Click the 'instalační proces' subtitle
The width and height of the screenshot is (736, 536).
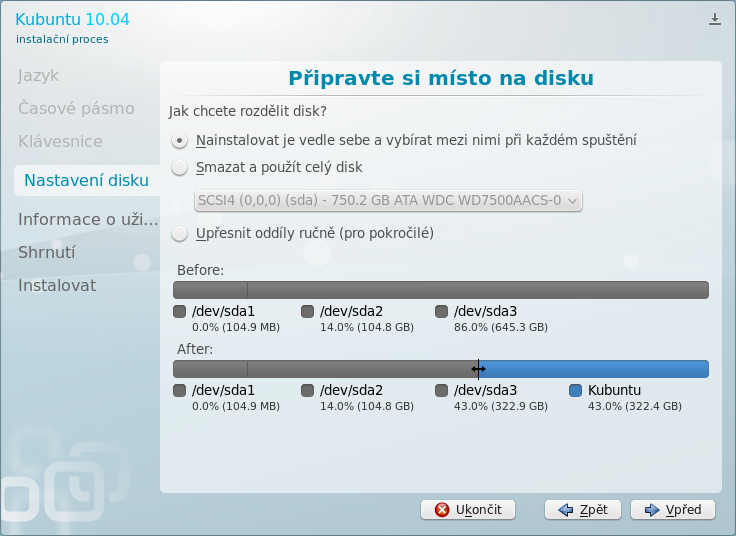62,39
